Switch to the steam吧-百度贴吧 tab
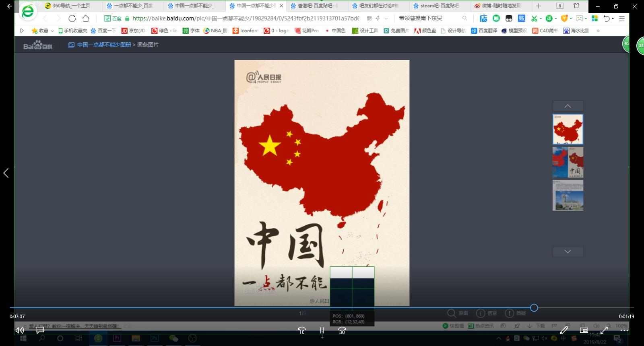The width and height of the screenshot is (644, 346). (x=440, y=6)
